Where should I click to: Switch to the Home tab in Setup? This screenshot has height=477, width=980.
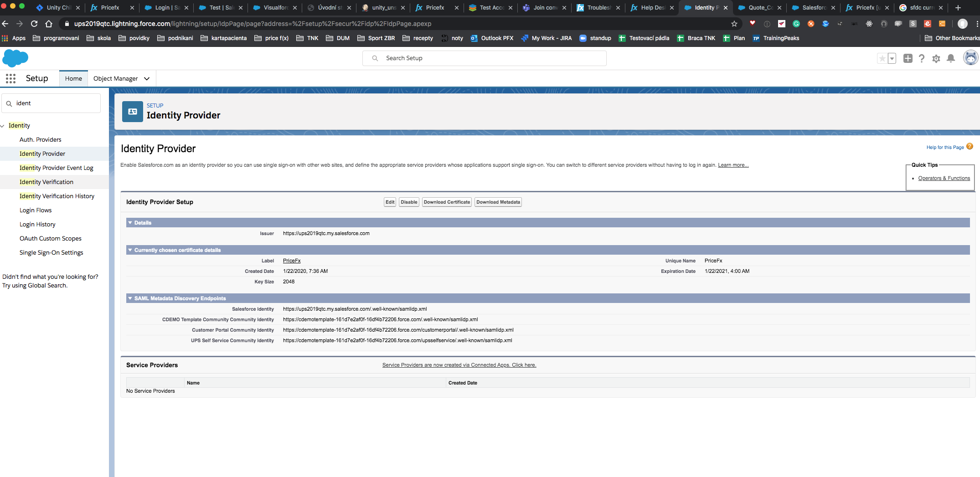[x=73, y=78]
